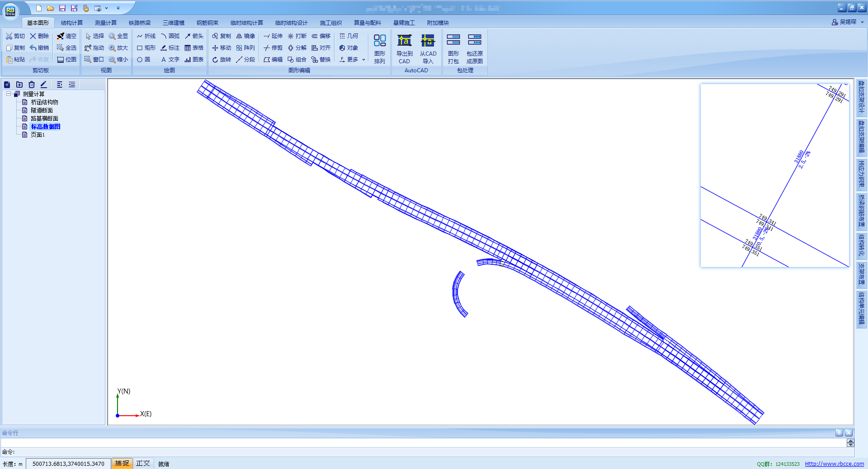Screen dimensions: 868x469
Task: Open the 三维建模 ribbon tab
Action: coord(174,23)
